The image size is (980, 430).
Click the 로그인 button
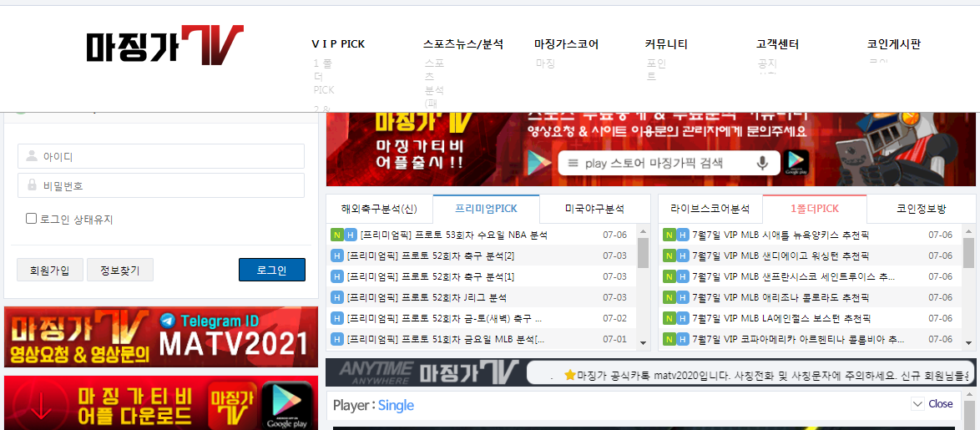point(272,270)
